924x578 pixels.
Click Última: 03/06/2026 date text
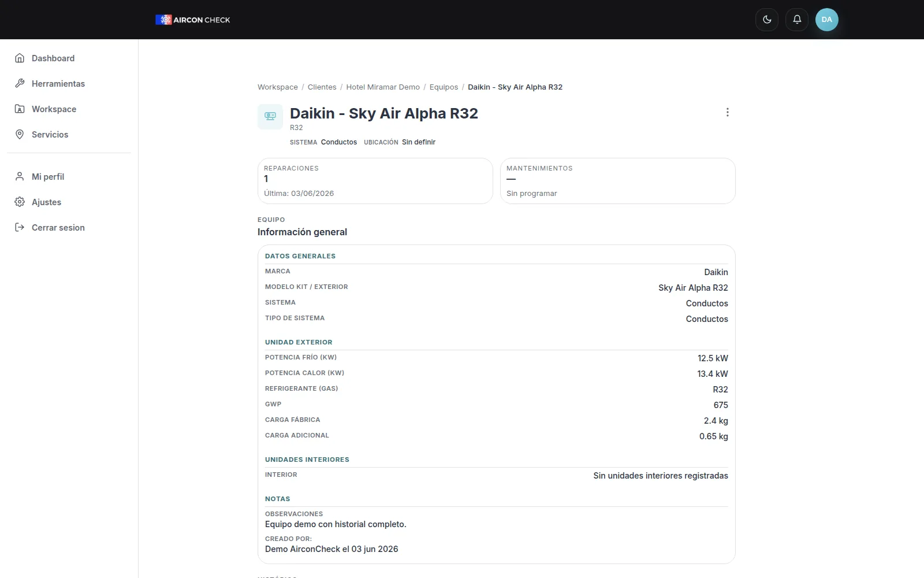tap(299, 194)
